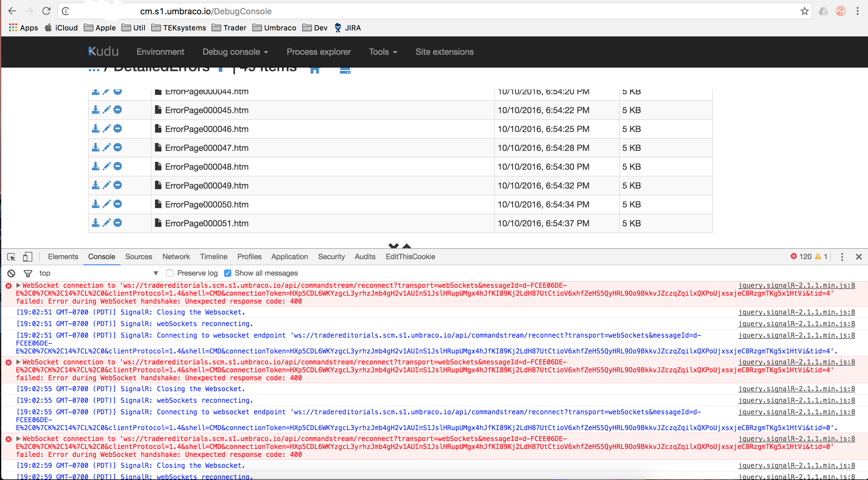Viewport: 868px width, 480px height.
Task: Expand first WebSocket error message
Action: (x=19, y=285)
